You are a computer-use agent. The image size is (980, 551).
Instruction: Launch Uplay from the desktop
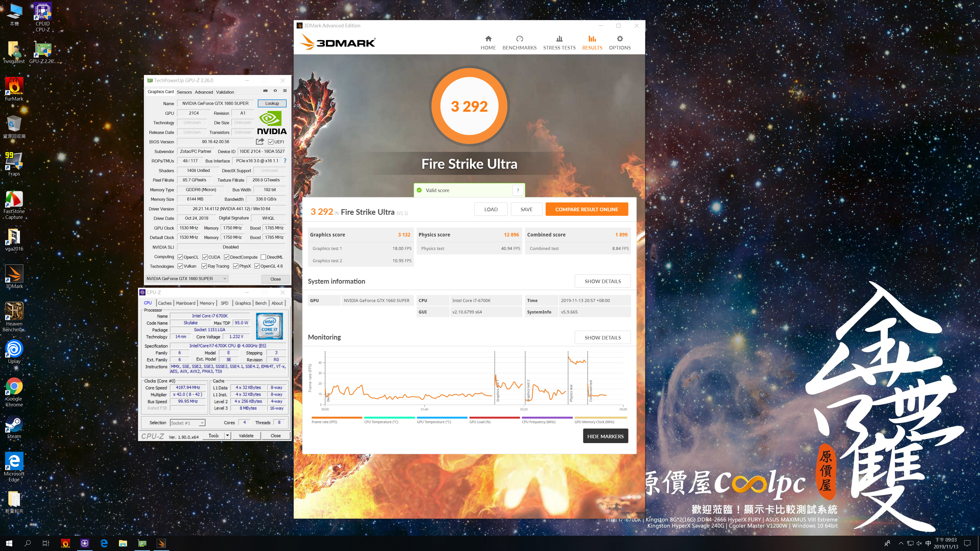14,352
